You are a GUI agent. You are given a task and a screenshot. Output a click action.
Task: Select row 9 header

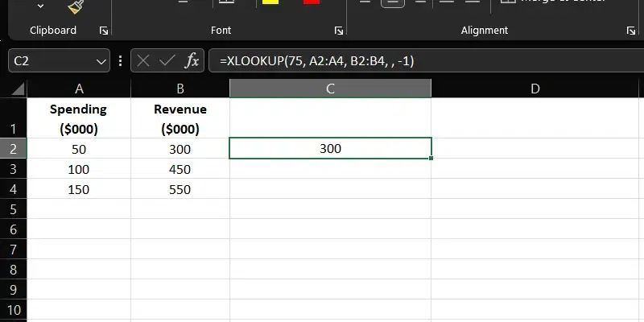click(x=13, y=289)
